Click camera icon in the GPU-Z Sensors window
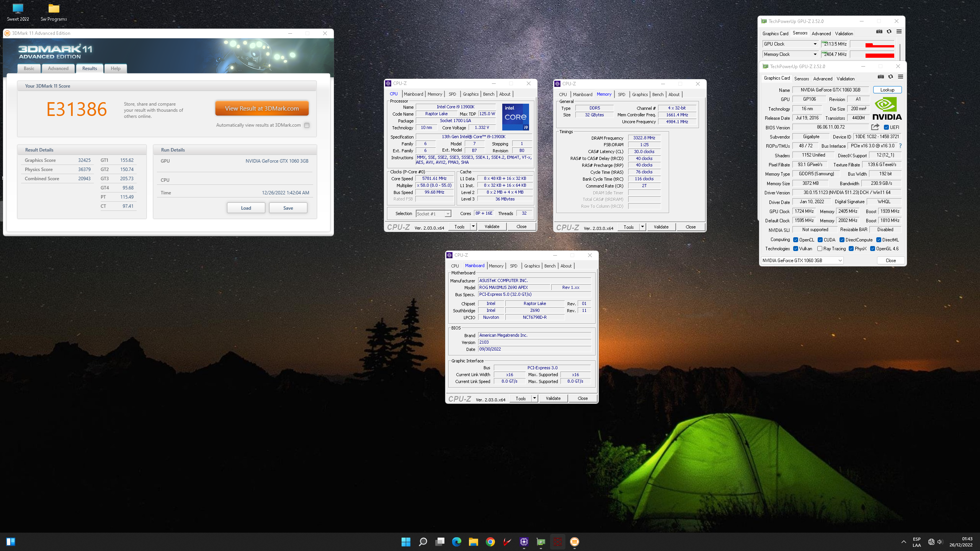Screen dimensions: 980x551 pyautogui.click(x=879, y=32)
